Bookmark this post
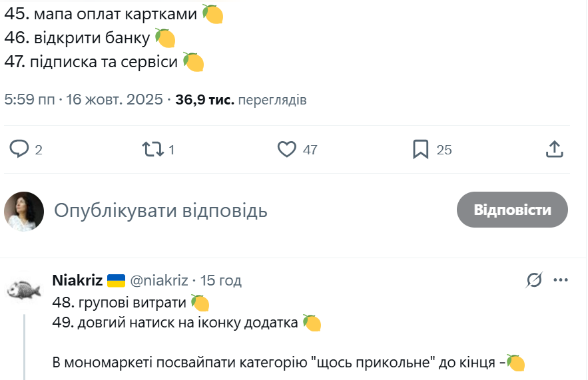Viewport: 588px width, 380px height. click(420, 149)
